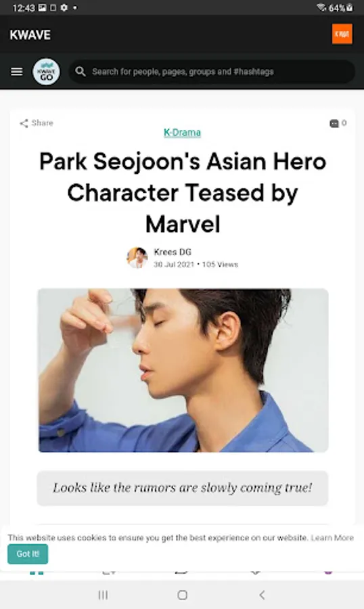Tap the rumors quote block
Viewport: 364px width, 609px height.
(183, 488)
